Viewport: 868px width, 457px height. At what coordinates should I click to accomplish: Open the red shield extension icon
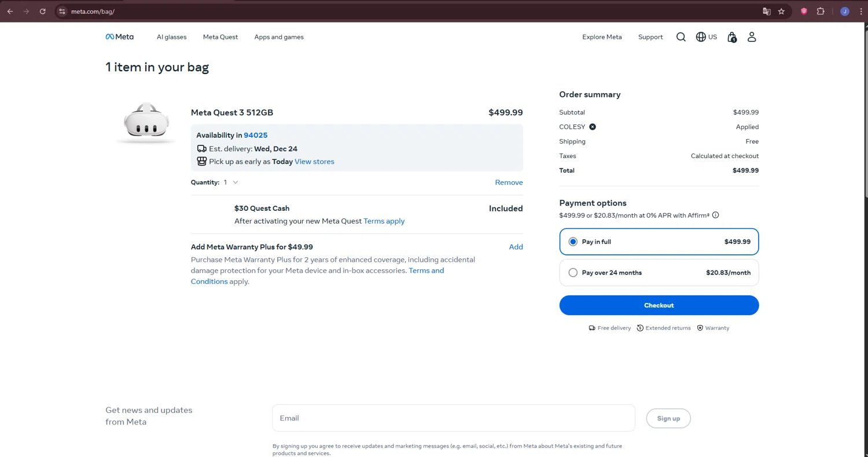(804, 11)
